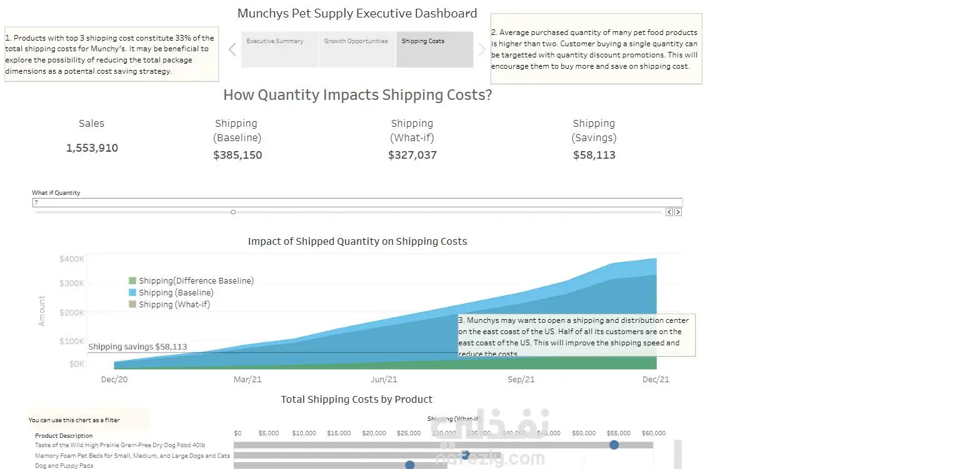Decrease What if Quantity with left arrow button
The width and height of the screenshot is (980, 469).
(669, 212)
